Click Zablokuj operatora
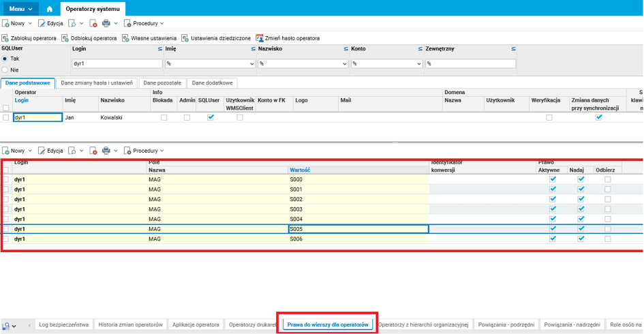This screenshot has height=334, width=644. point(29,38)
